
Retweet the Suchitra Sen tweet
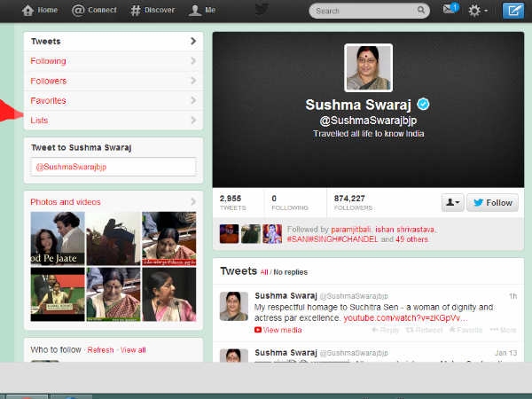[x=425, y=330]
